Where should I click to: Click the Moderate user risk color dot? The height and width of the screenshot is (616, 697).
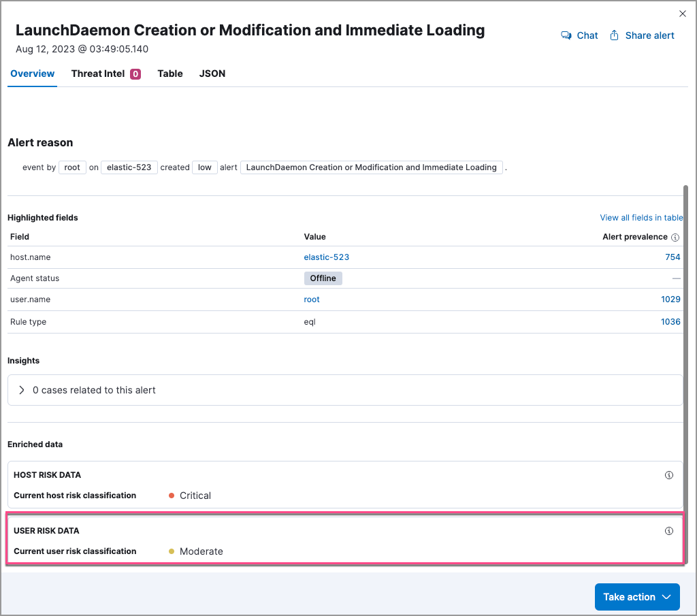pos(170,551)
